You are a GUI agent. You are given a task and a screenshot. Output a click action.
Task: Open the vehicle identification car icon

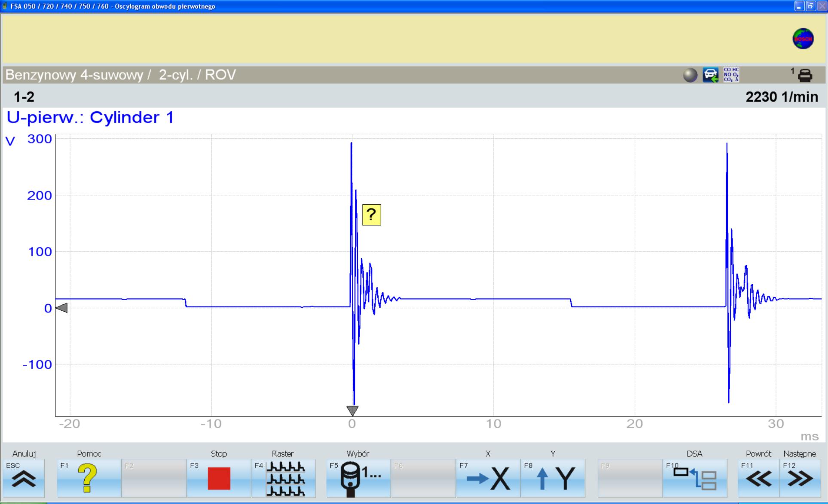[710, 75]
